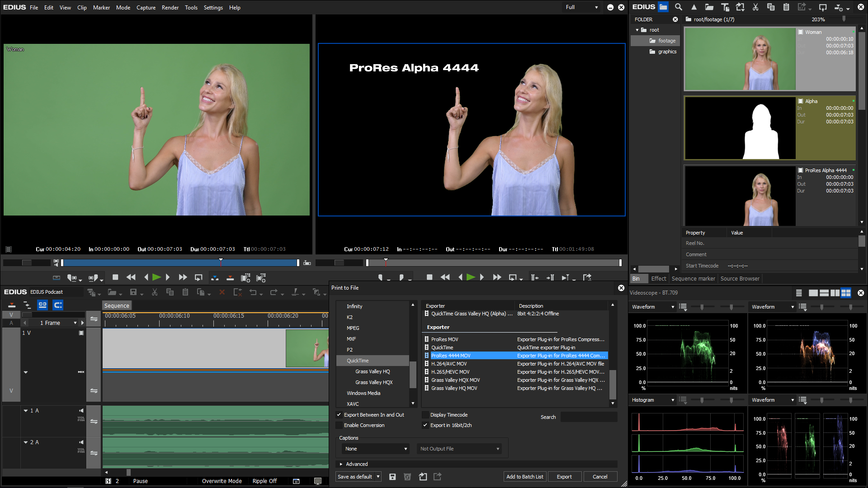Mute track 1 A audio speaker
Screen dimensions: 868x488
pyautogui.click(x=81, y=411)
